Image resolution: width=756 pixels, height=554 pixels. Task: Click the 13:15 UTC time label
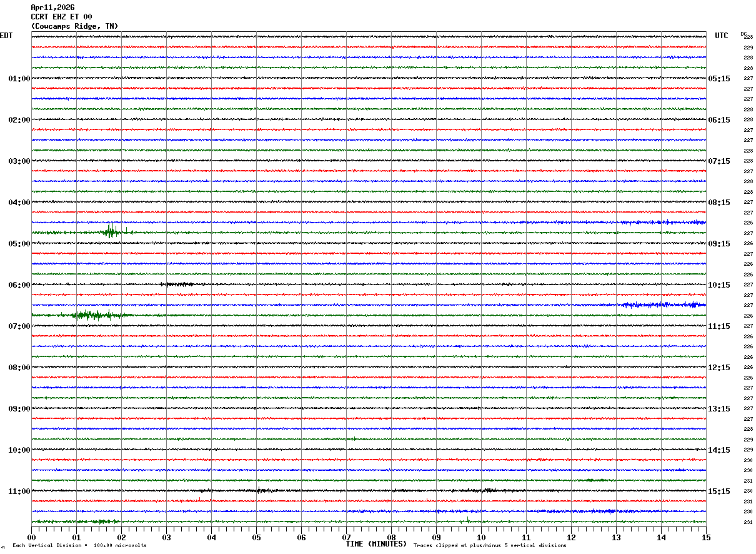click(719, 409)
